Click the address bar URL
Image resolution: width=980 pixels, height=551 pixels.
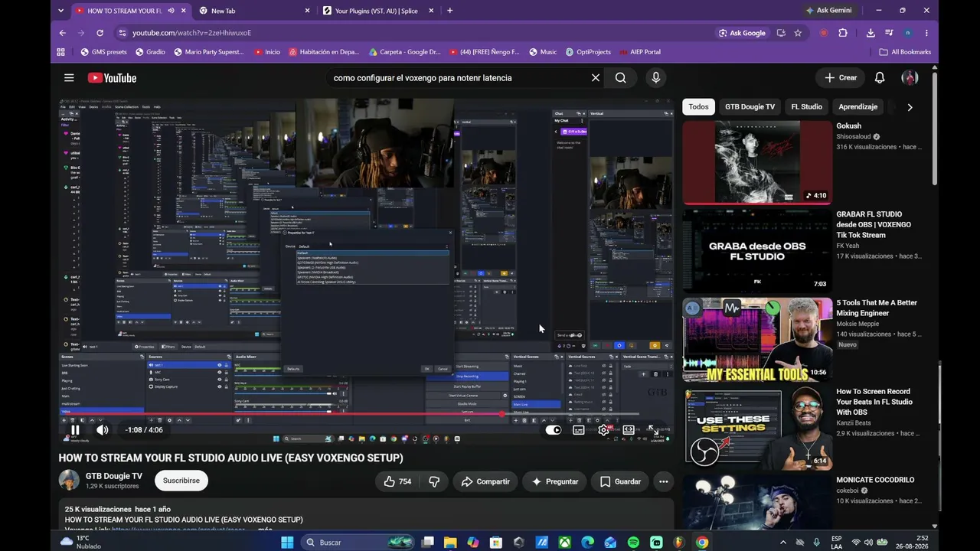click(x=191, y=33)
